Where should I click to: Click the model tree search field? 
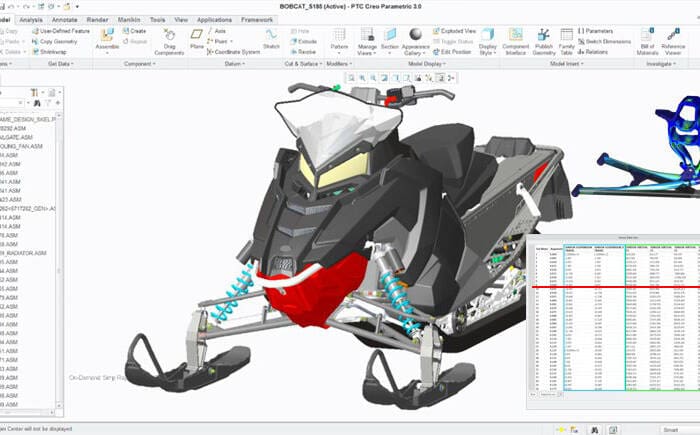pos(11,103)
